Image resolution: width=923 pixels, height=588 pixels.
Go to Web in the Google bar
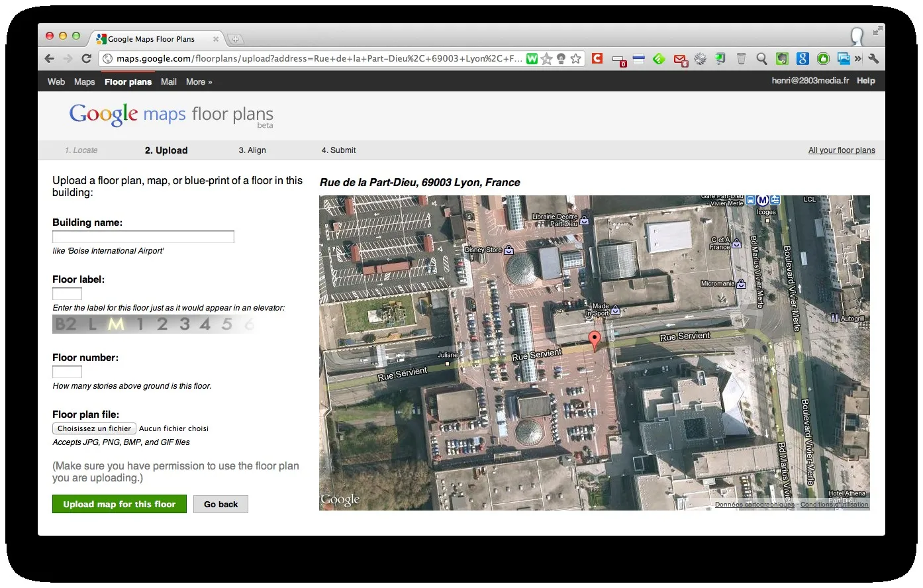coord(56,82)
